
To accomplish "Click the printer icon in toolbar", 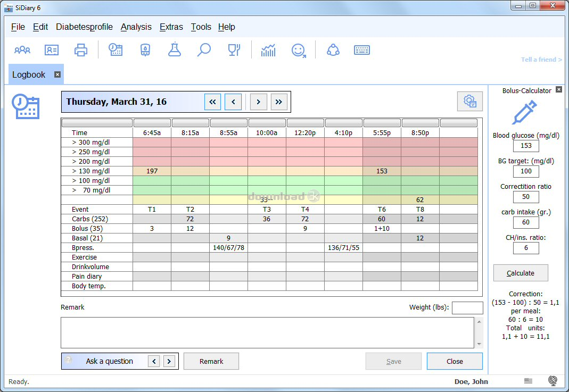I will [81, 51].
